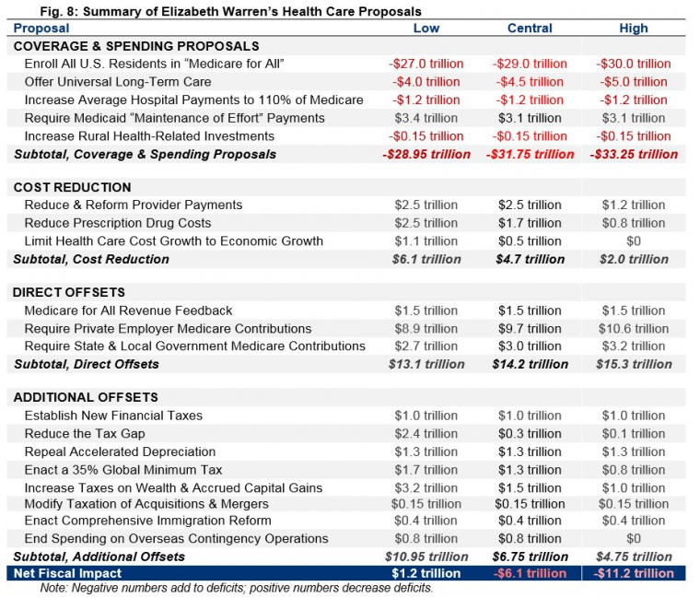Click the '-$31.75 trillion' subtotal

pyautogui.click(x=530, y=154)
